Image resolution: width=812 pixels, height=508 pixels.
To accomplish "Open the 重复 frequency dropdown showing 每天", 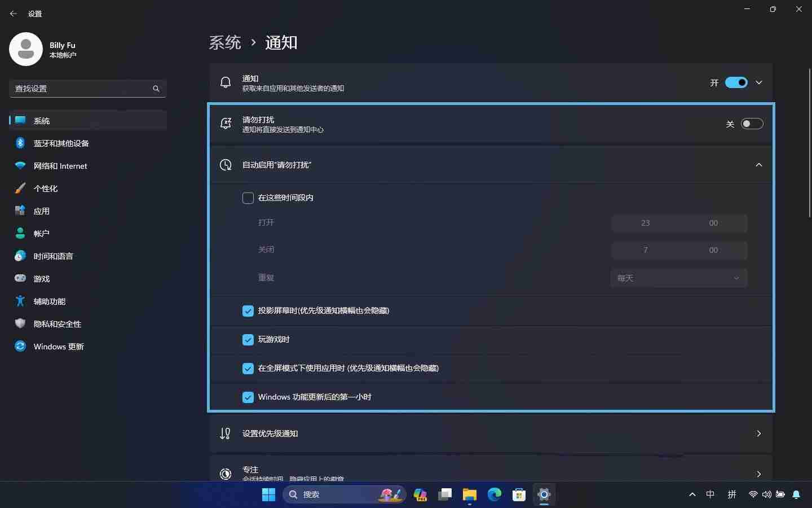I will click(679, 278).
